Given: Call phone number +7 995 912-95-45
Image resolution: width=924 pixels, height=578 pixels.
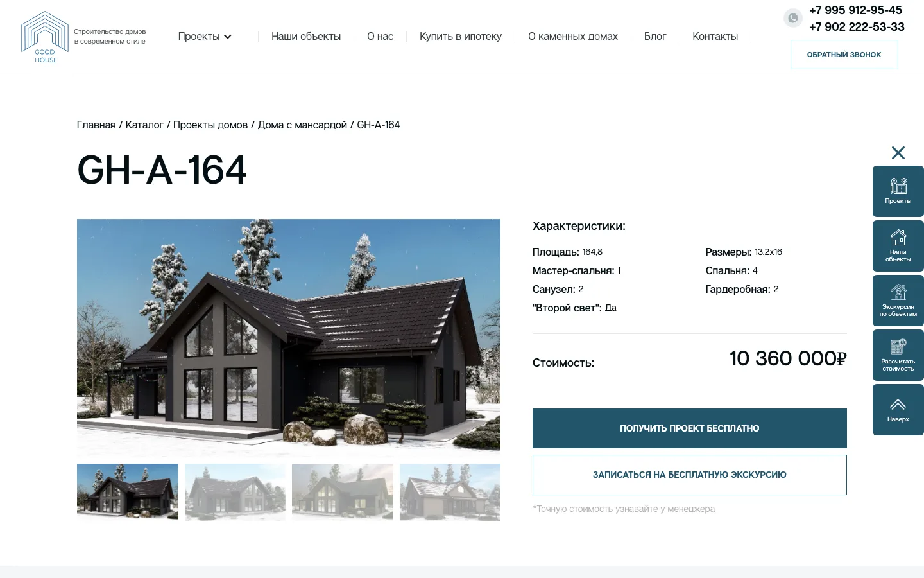Looking at the screenshot, I should 855,10.
